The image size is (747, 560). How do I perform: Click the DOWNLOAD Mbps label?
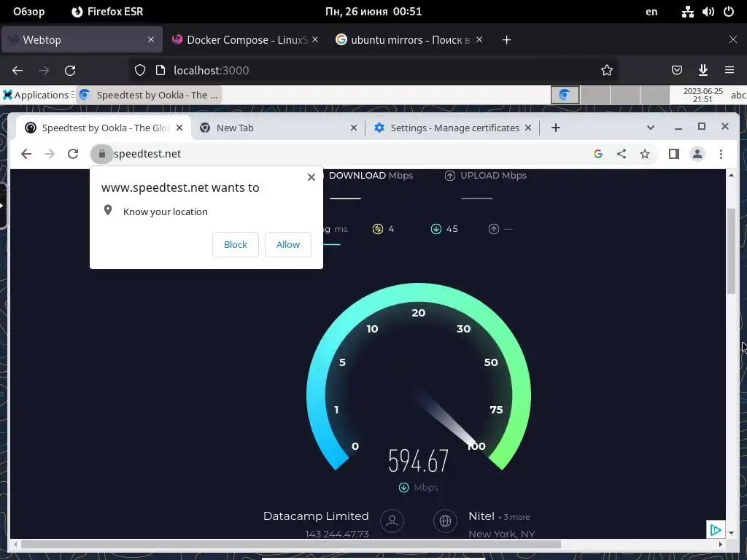371,175
